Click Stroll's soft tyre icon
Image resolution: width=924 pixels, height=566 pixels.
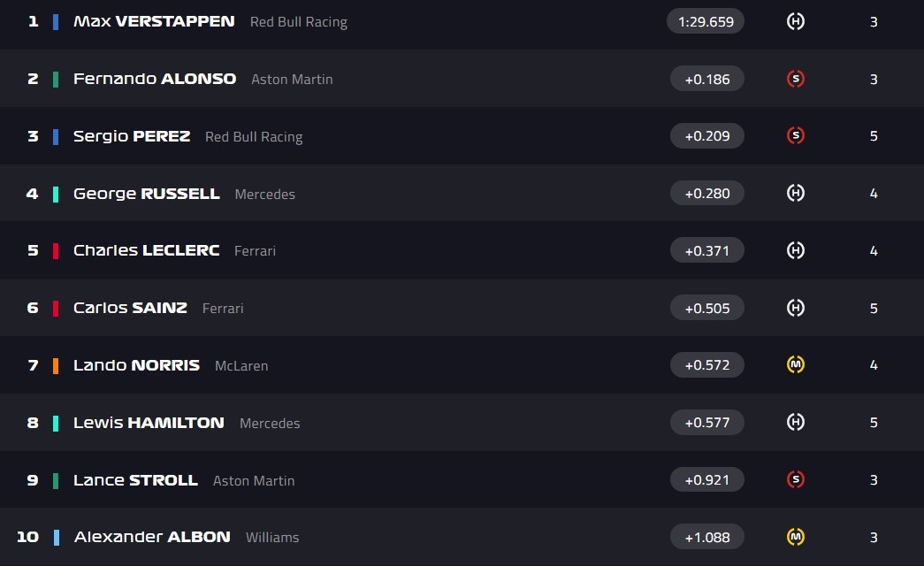[x=795, y=479]
